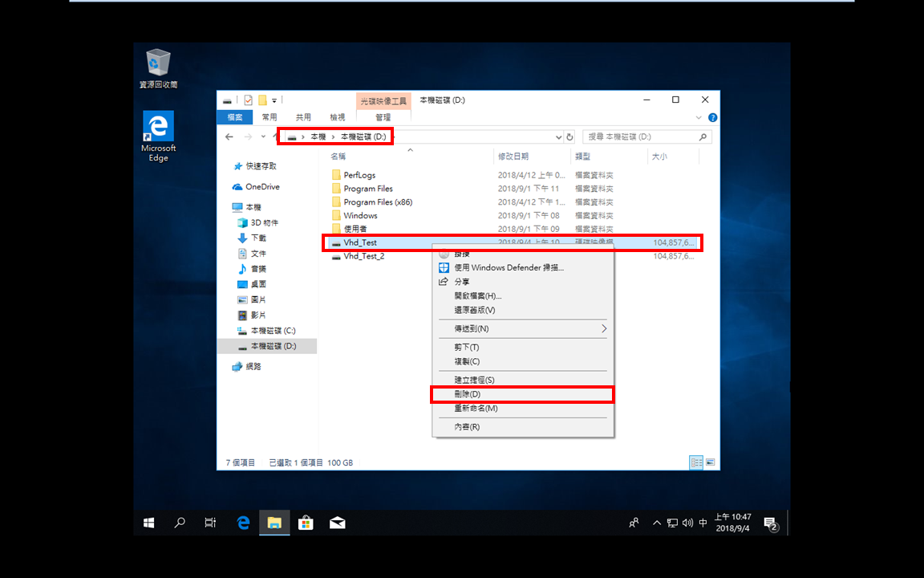Open taskbar search magnifier
The image size is (924, 578).
click(x=180, y=523)
